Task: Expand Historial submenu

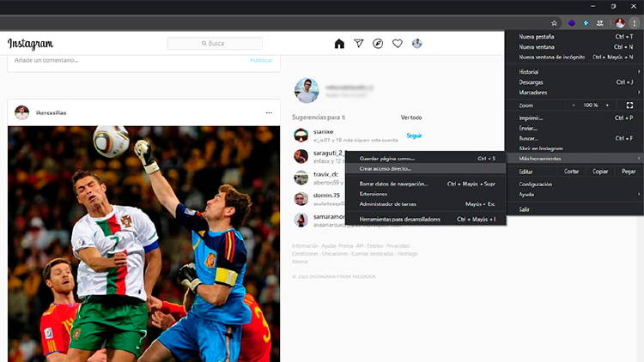Action: 574,72
